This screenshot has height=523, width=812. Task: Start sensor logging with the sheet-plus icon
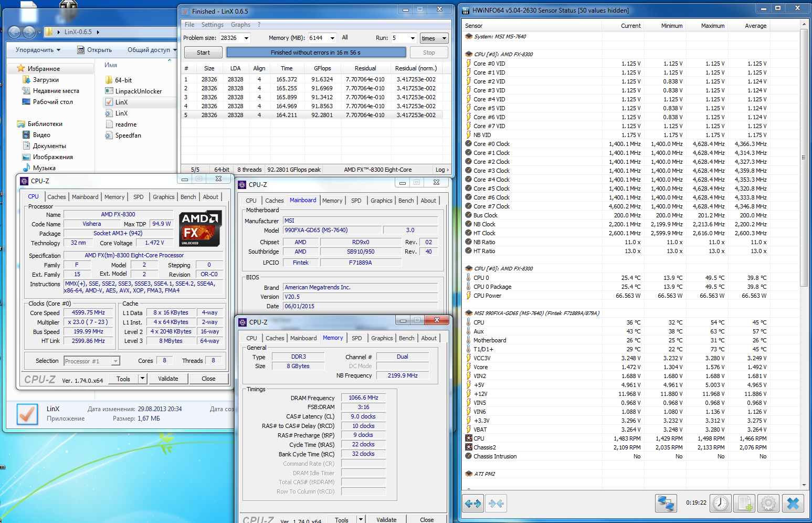[744, 504]
